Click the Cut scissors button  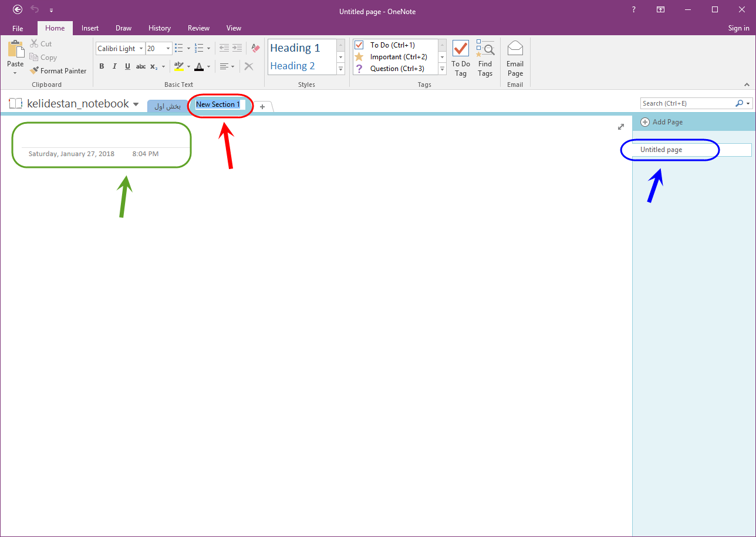click(x=41, y=44)
